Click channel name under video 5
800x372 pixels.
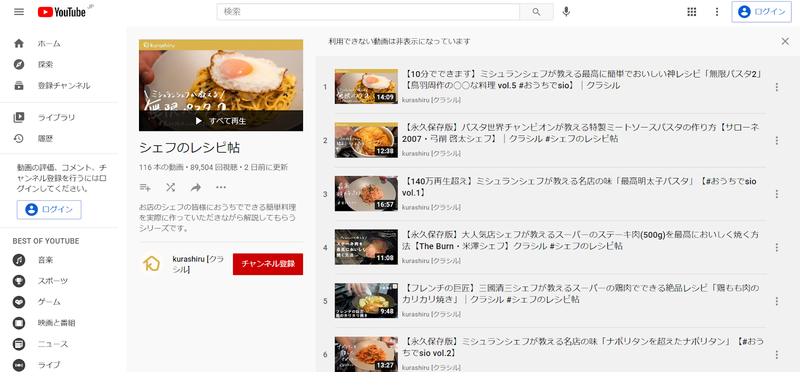tap(432, 314)
